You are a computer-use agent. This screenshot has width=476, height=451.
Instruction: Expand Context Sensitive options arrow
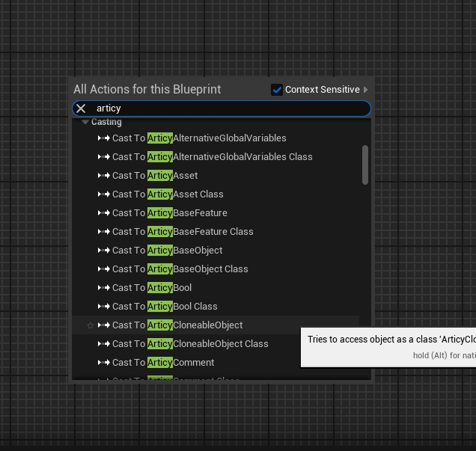(366, 90)
